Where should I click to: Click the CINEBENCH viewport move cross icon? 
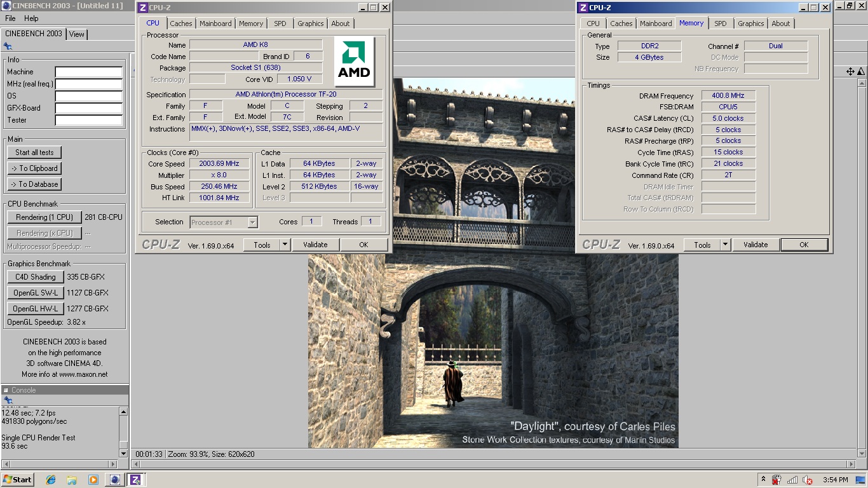click(x=850, y=71)
